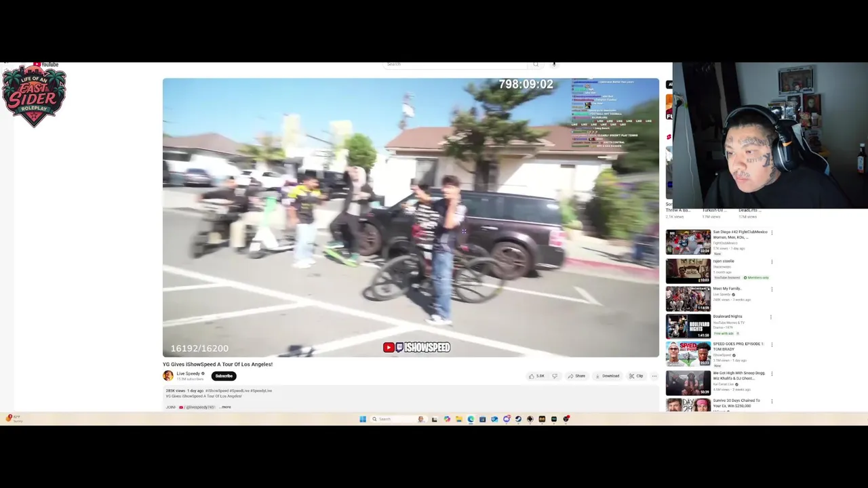Open the Boulevard Nights movie thumbnail

tap(688, 327)
